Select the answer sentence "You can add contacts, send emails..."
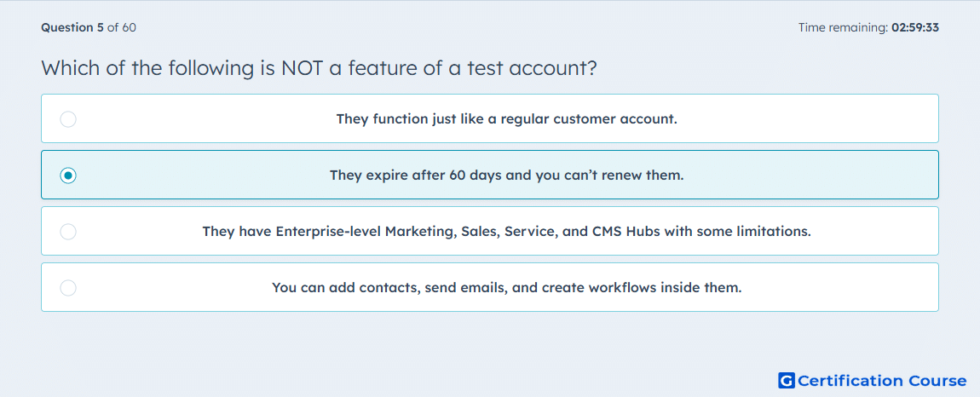 point(507,288)
